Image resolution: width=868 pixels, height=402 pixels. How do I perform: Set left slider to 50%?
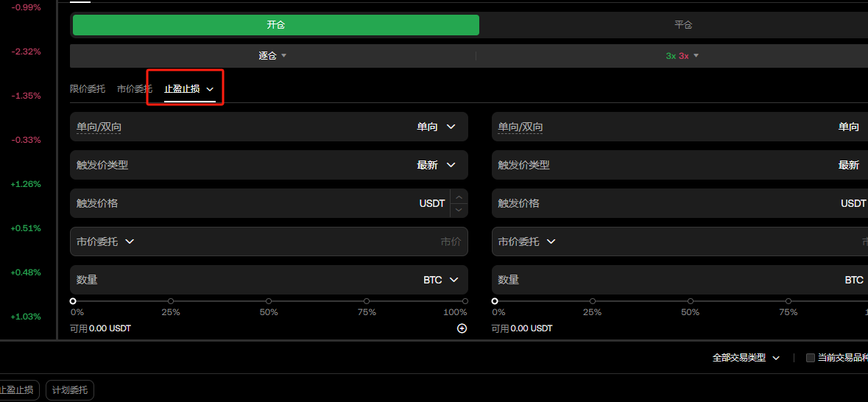pyautogui.click(x=269, y=301)
